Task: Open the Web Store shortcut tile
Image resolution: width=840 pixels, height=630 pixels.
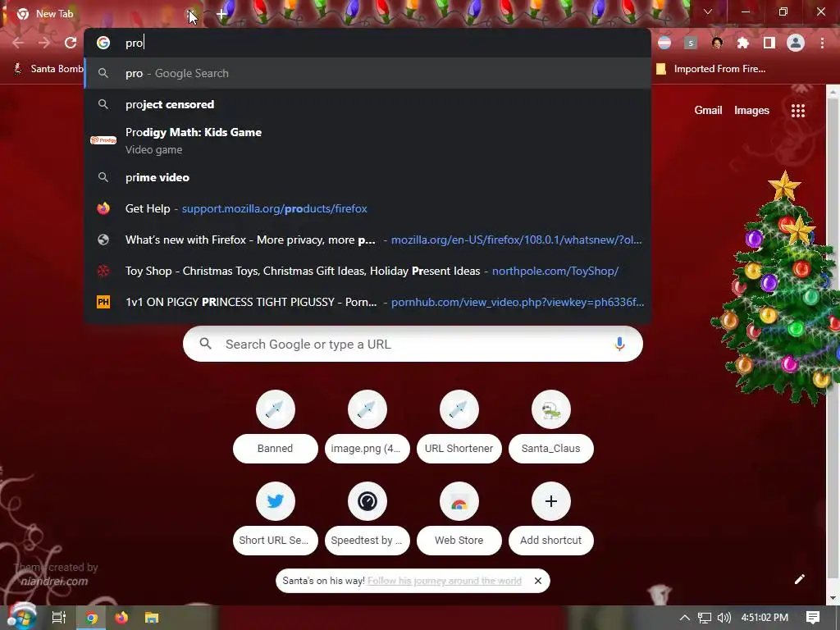Action: click(459, 518)
